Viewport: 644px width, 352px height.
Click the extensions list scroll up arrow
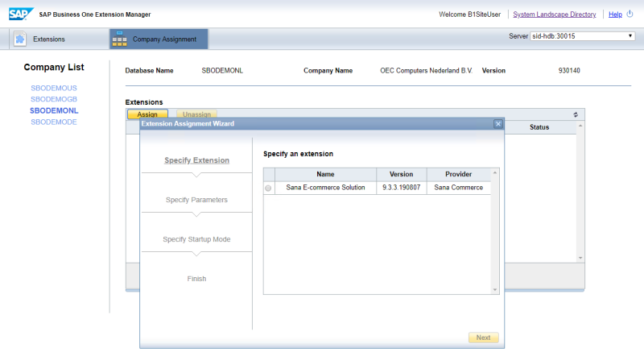click(580, 126)
